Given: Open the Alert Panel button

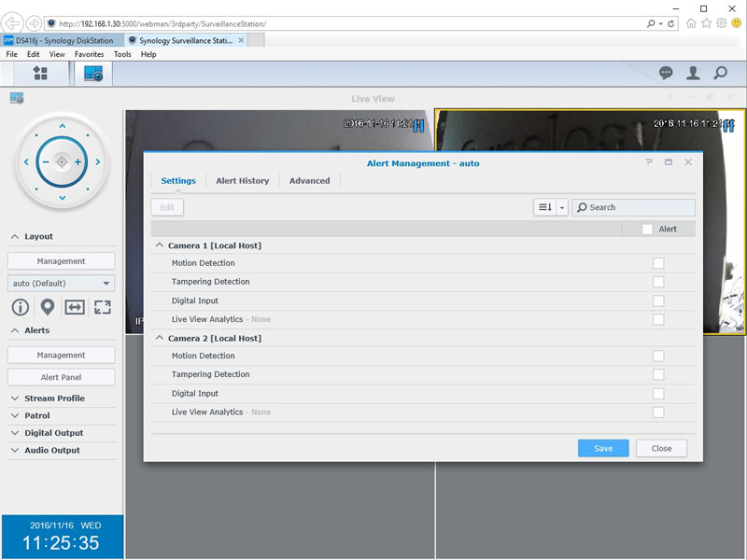Looking at the screenshot, I should (61, 378).
